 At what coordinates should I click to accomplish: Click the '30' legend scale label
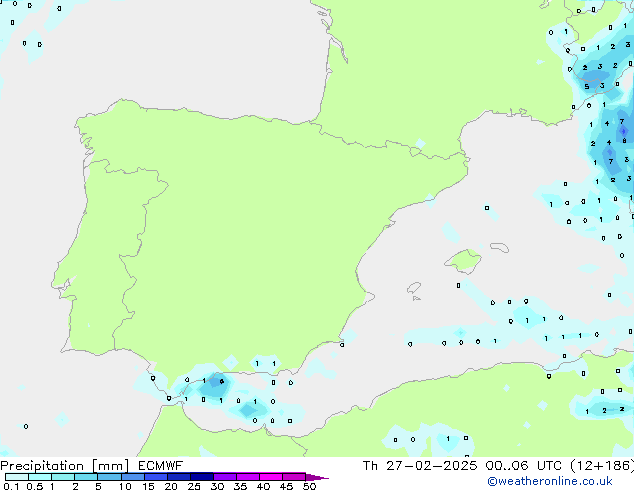(x=217, y=486)
